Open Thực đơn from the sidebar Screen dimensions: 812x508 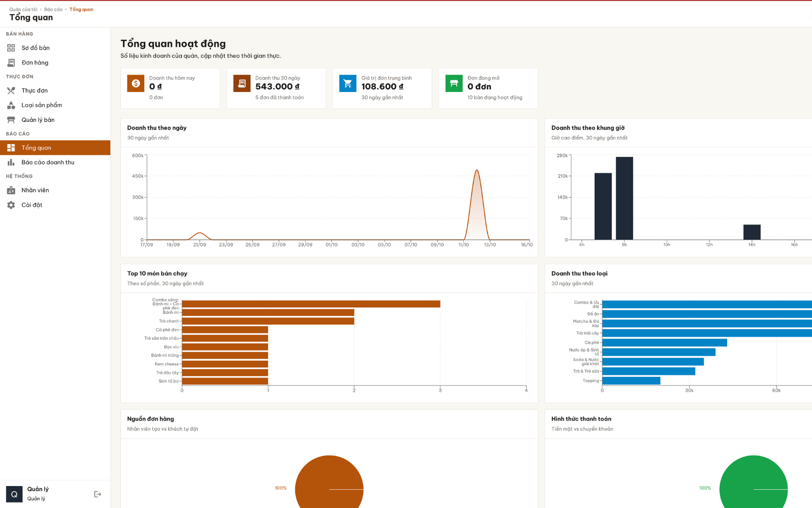[x=55, y=90]
